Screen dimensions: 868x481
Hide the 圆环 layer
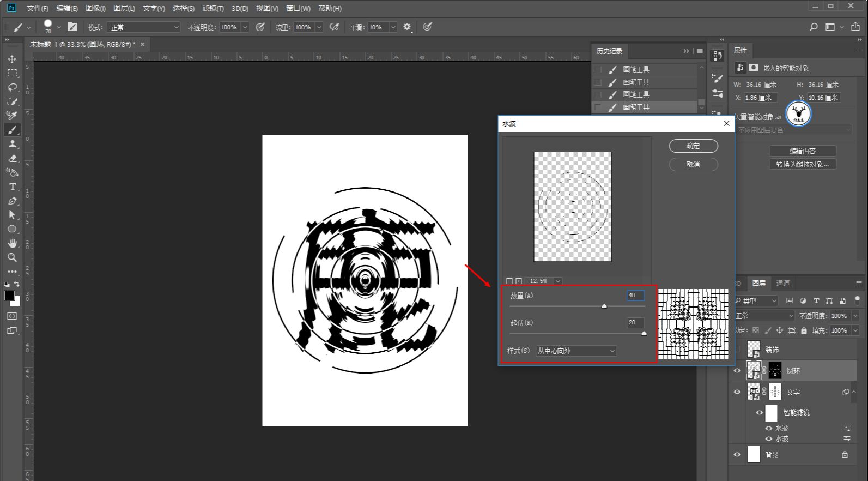(x=737, y=371)
